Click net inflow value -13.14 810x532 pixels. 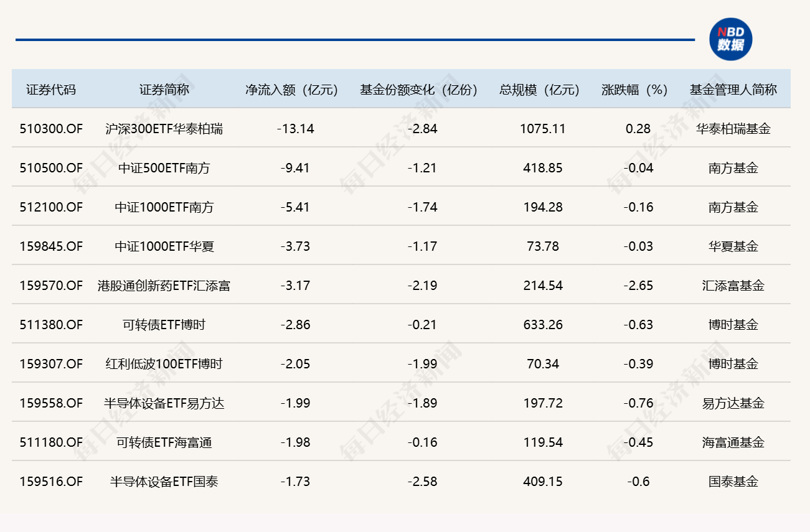(295, 129)
